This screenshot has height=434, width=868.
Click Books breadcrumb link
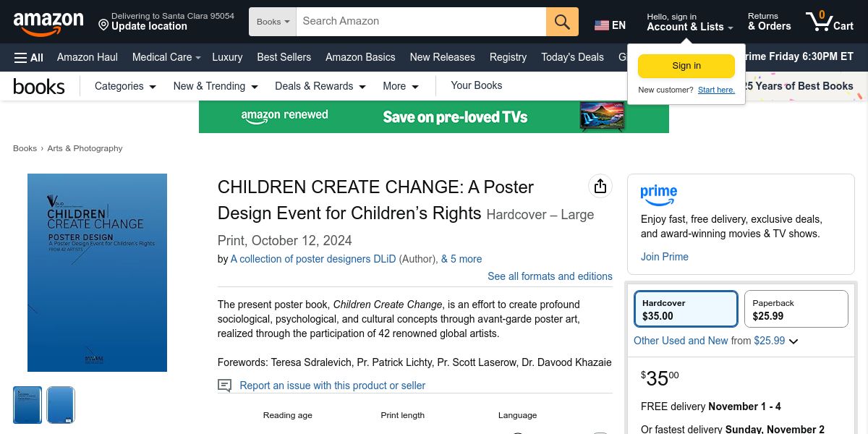25,148
